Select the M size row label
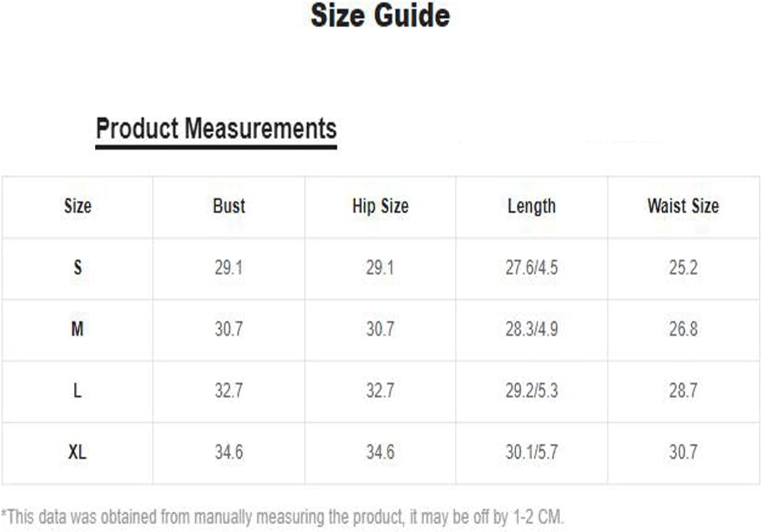Screen dimensions: 762x532 78,329
